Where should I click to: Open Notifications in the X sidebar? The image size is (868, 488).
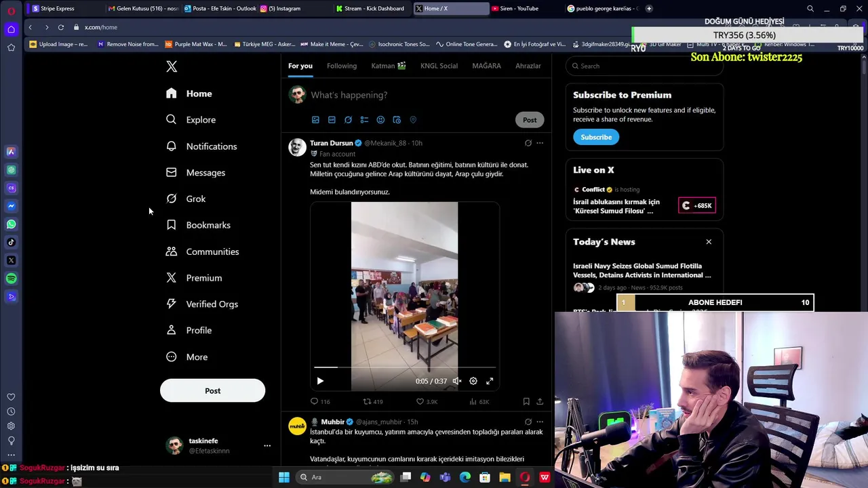(x=201, y=146)
